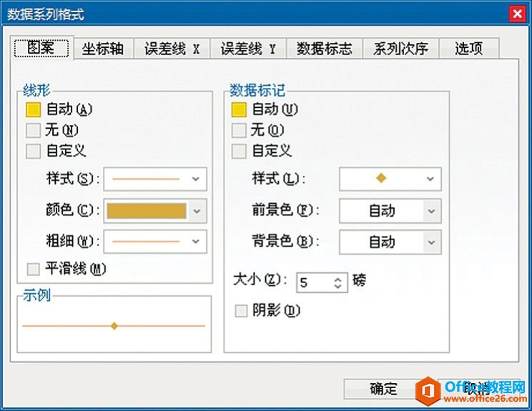Screen dimensions: 532x411
Task: Open the 选项 tab
Action: point(469,49)
